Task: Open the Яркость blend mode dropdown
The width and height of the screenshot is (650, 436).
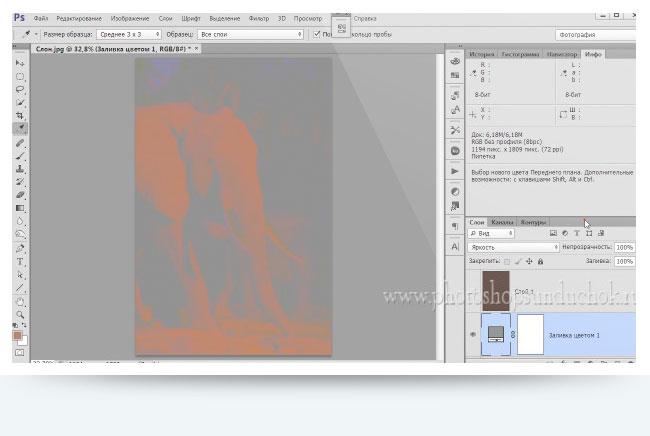Action: pos(514,247)
